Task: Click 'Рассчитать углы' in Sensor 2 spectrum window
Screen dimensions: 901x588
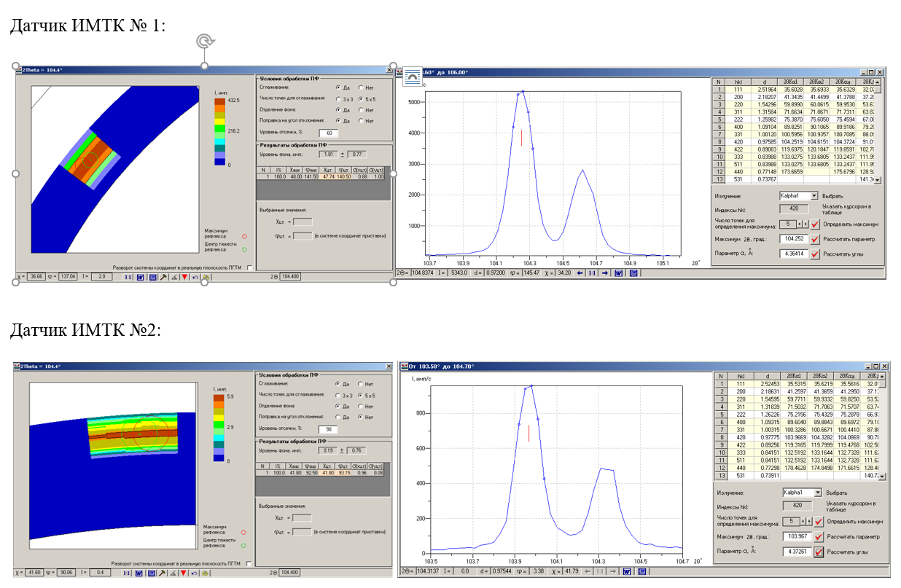Action: click(x=846, y=552)
